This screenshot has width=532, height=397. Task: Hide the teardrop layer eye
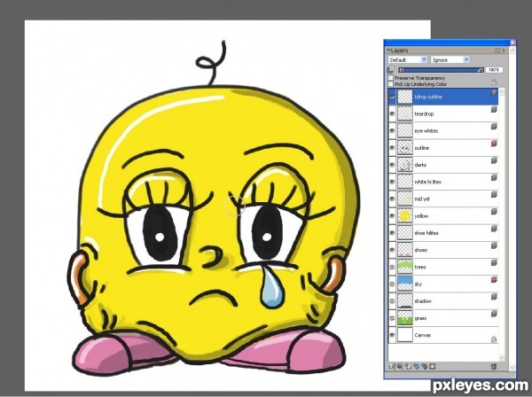point(392,113)
